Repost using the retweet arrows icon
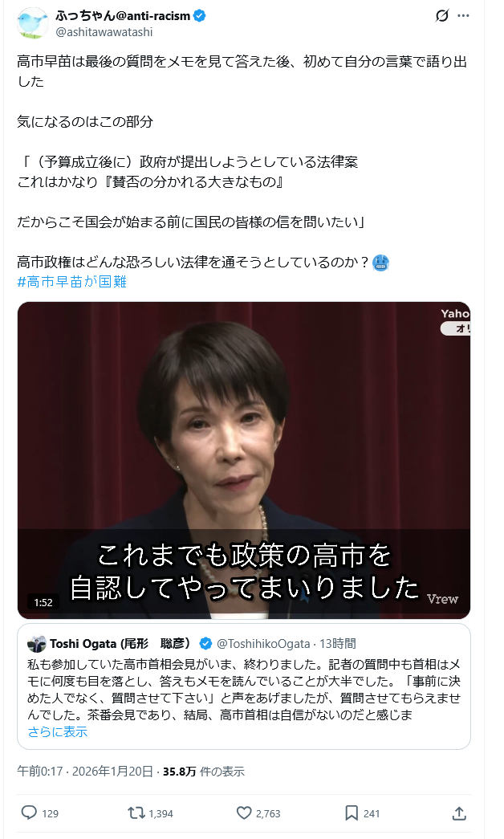 (x=136, y=813)
